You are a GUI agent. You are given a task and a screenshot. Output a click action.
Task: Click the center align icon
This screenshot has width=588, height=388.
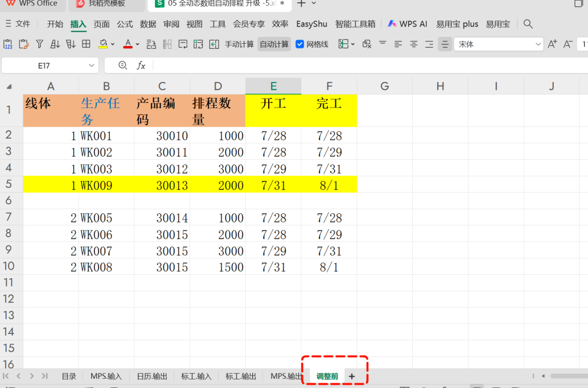pyautogui.click(x=413, y=44)
